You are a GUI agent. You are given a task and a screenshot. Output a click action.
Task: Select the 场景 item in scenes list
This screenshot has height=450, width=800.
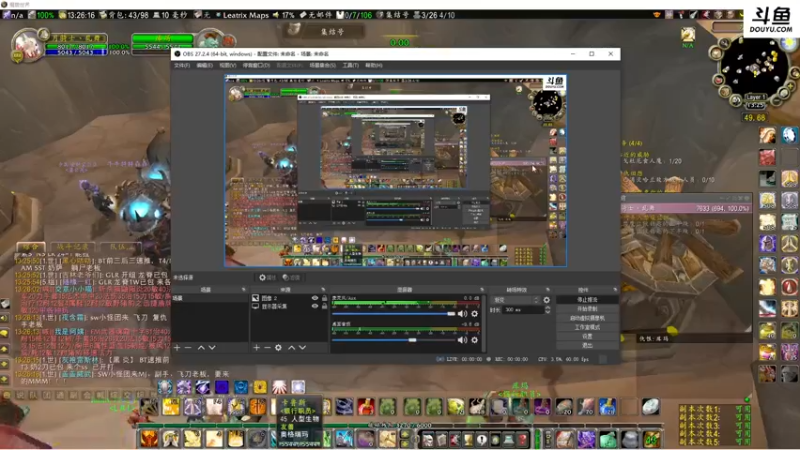(210, 298)
